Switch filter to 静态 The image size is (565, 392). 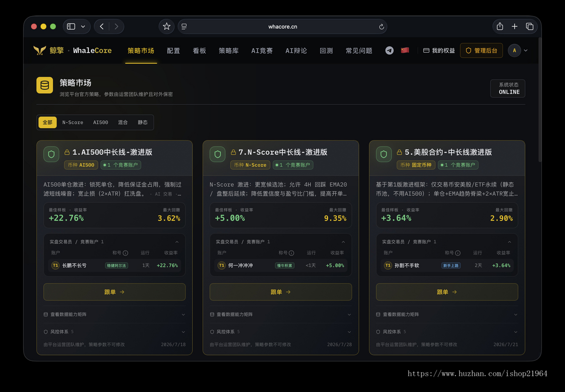[x=143, y=122]
